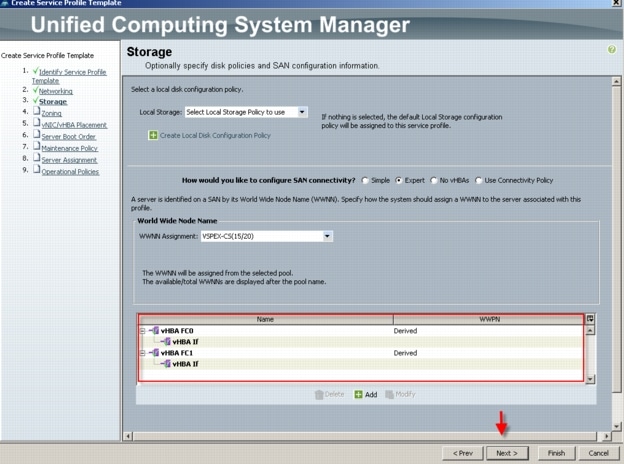Screen dimensions: 624x464
Task: Click the WWPN column header
Action: [x=489, y=319]
